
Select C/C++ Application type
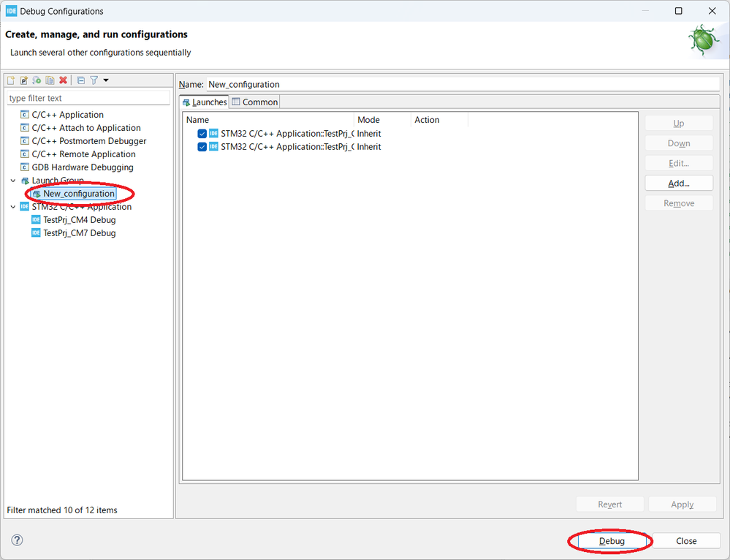67,115
